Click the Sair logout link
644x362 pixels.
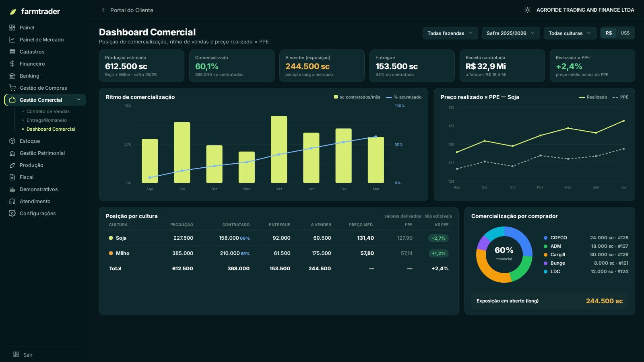[28, 355]
